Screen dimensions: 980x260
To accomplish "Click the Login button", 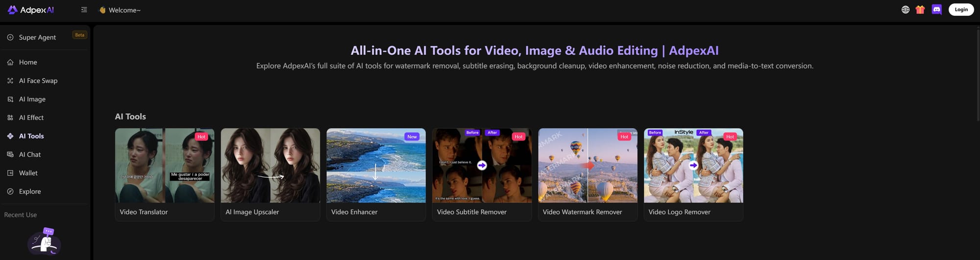I will click(x=961, y=10).
